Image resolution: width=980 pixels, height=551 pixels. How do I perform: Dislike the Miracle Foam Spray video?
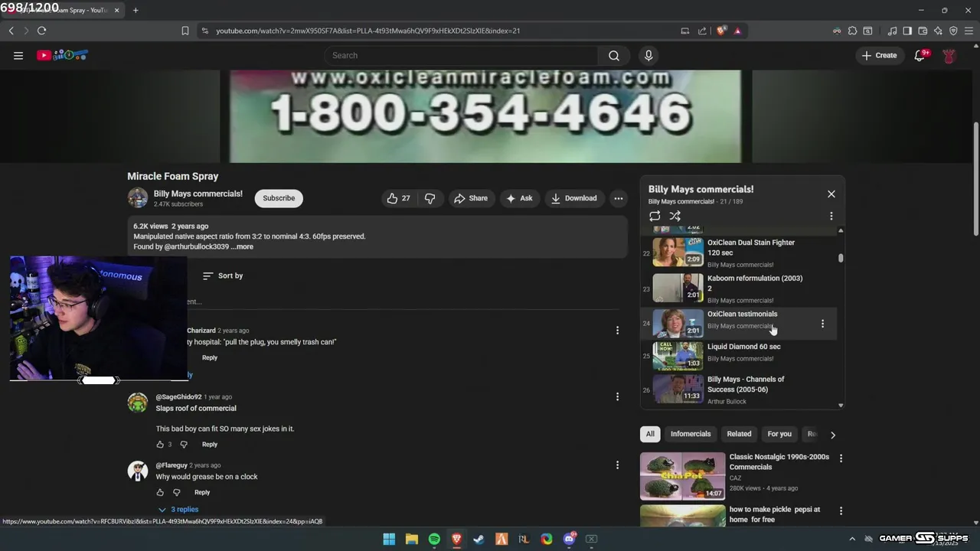[430, 198]
